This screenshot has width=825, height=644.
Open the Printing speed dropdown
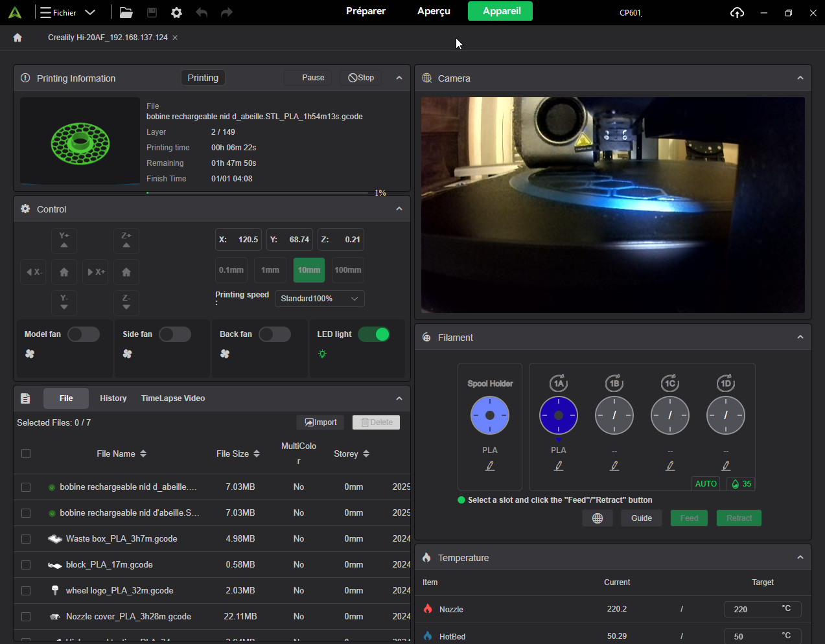(320, 299)
